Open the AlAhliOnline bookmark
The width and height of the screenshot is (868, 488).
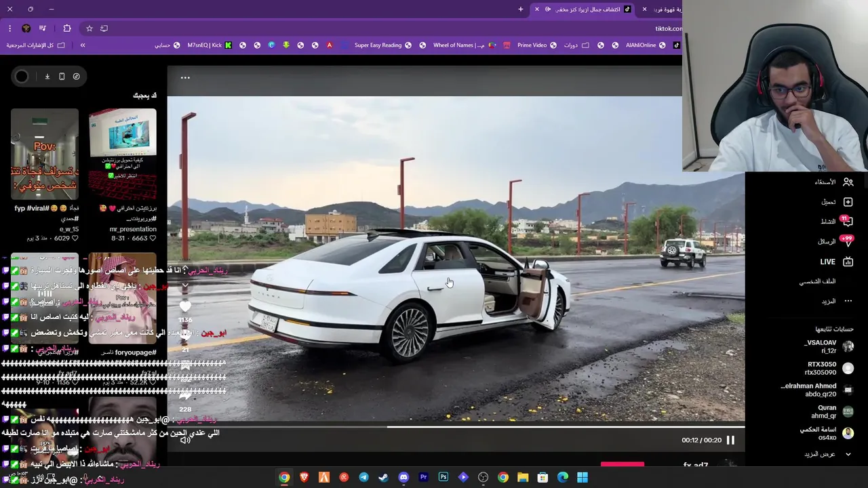click(x=646, y=45)
